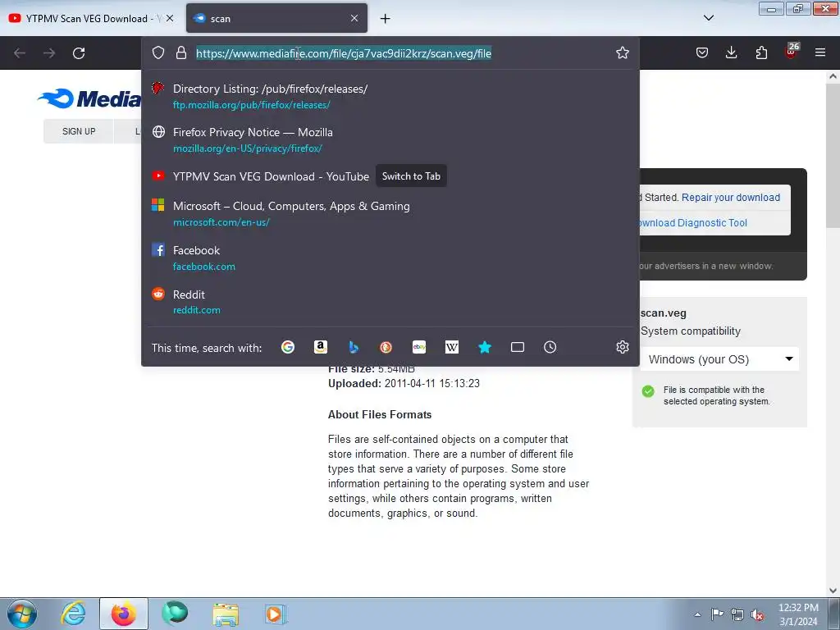Choose Firefox Privacy Notice suggestion
Image resolution: width=840 pixels, height=630 pixels.
pyautogui.click(x=390, y=139)
